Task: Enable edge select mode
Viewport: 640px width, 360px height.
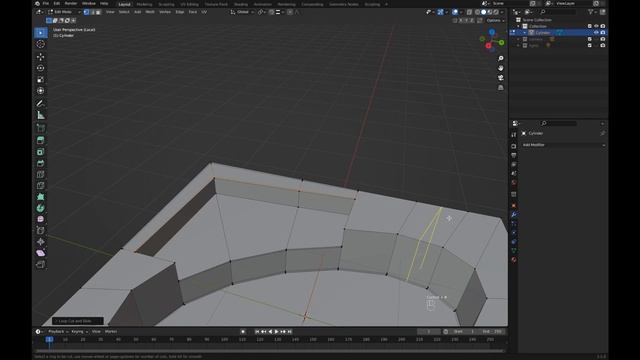Action: point(92,12)
